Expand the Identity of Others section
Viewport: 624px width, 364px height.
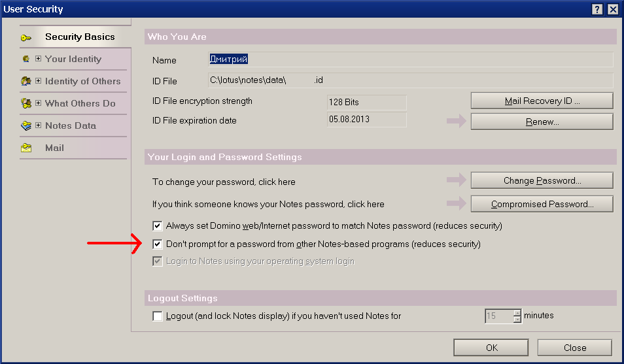(x=38, y=81)
